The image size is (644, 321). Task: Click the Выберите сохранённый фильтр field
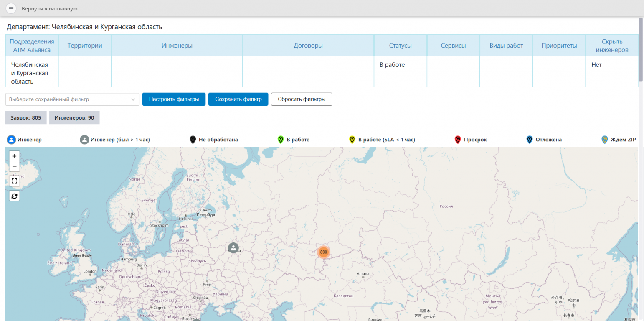(66, 99)
